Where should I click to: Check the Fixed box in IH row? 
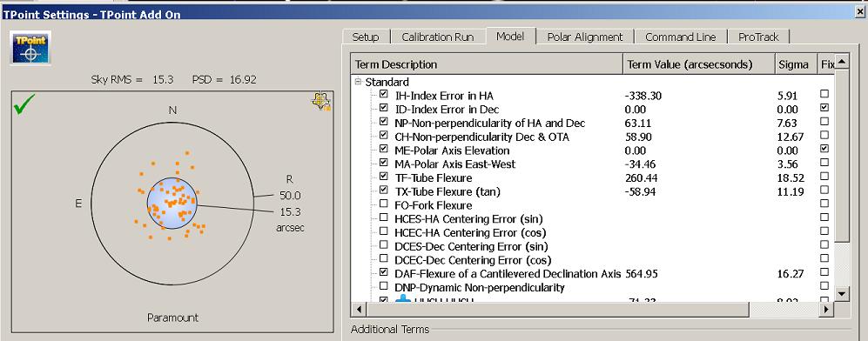(824, 95)
